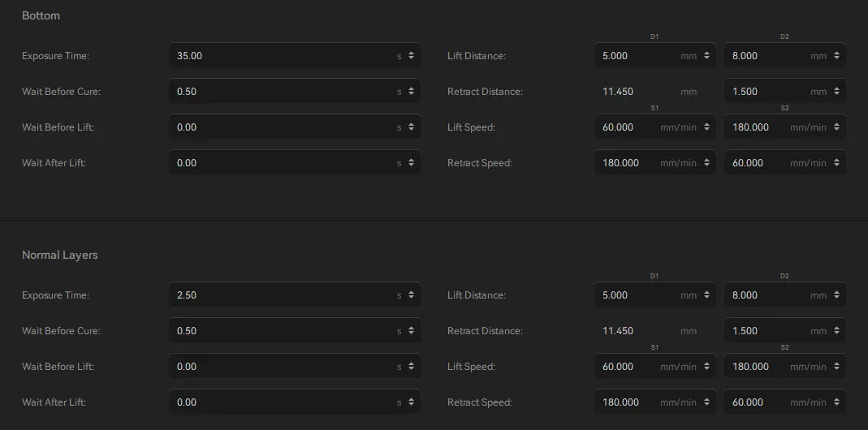Click the Bottom Lift Speed S1 stepper arrows
The width and height of the screenshot is (868, 430).
(x=706, y=127)
